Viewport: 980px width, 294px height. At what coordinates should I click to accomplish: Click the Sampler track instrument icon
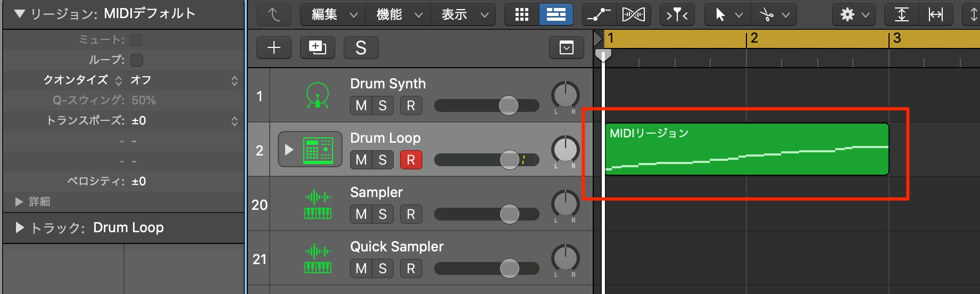(x=318, y=205)
